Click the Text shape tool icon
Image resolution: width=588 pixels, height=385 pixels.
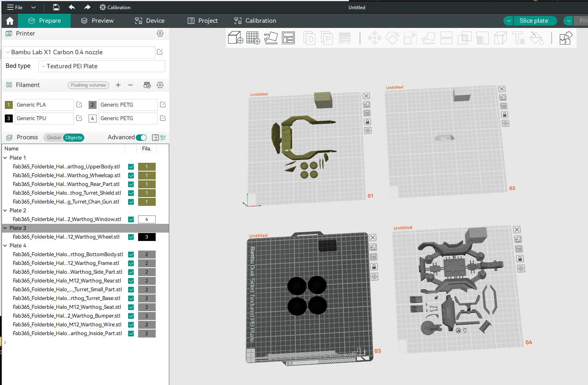pyautogui.click(x=518, y=38)
